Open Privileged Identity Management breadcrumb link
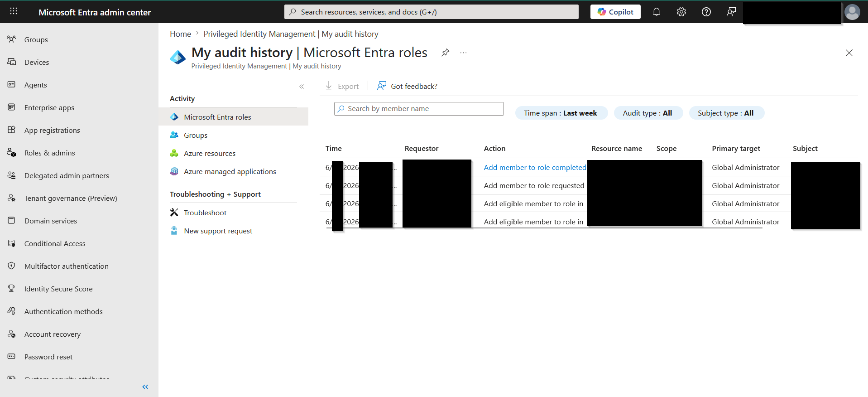This screenshot has width=868, height=397. (291, 34)
